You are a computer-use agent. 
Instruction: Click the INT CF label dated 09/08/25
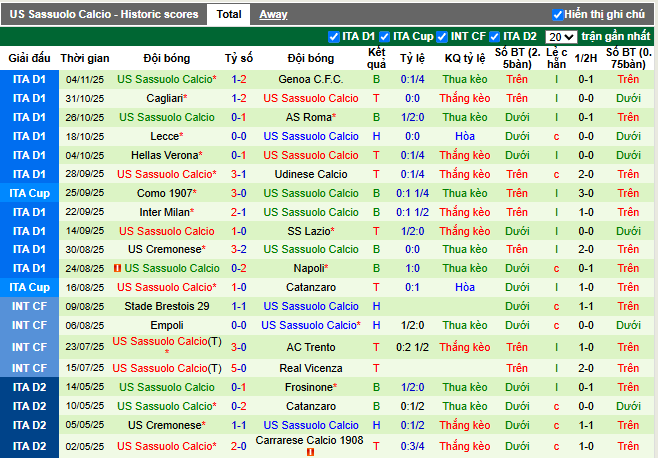point(29,306)
